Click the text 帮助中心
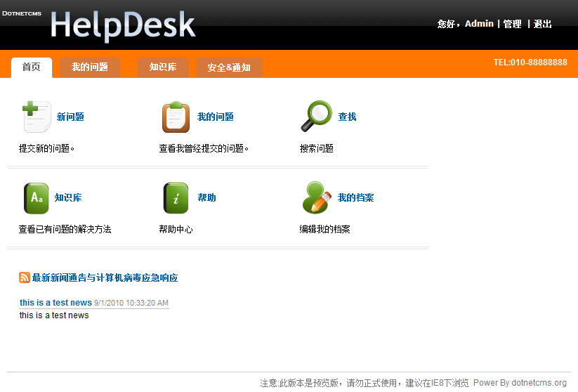This screenshot has width=578, height=392. point(176,229)
